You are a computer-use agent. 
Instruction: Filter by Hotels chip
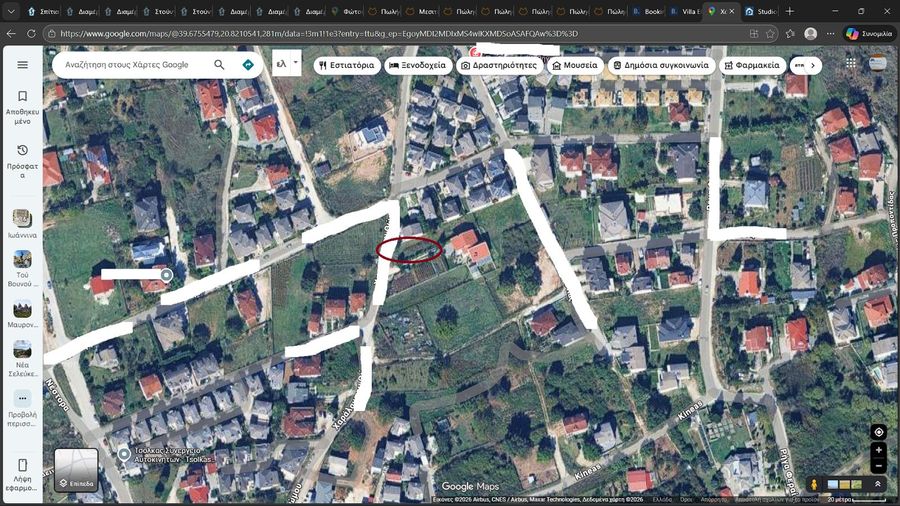click(x=417, y=65)
